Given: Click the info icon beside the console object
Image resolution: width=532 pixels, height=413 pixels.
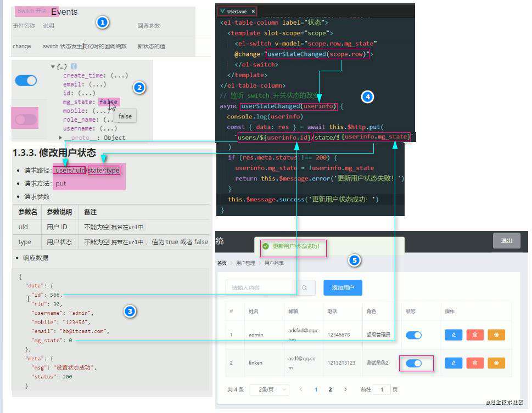Looking at the screenshot, I should 74,66.
